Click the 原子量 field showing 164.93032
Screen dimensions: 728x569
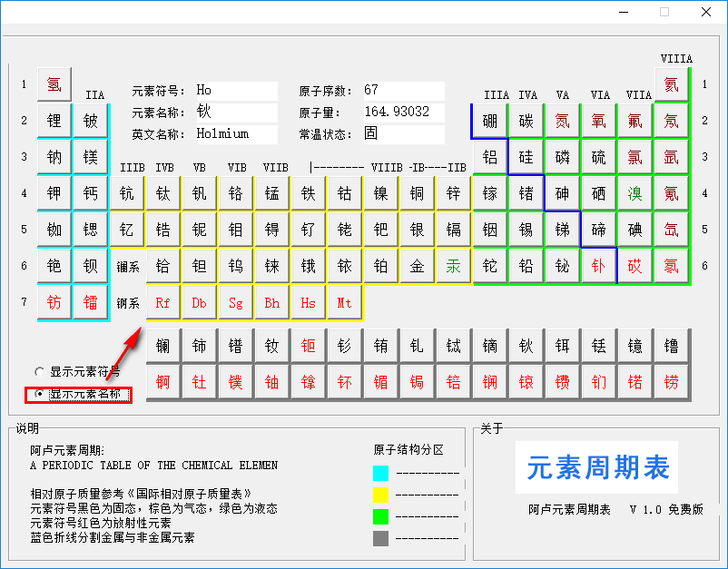[403, 113]
